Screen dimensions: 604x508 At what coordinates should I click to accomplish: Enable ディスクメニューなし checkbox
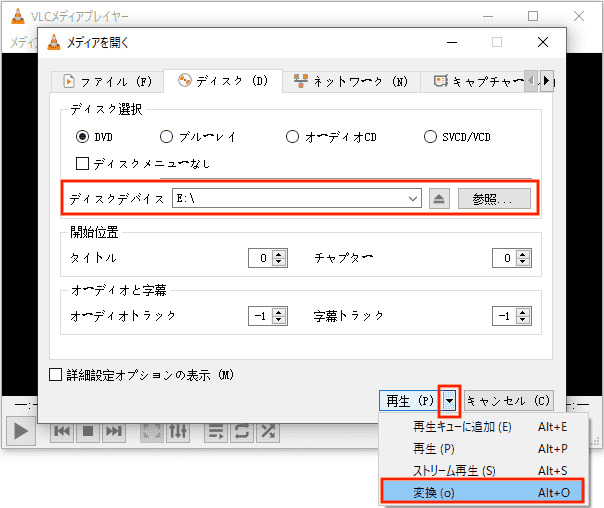[82, 163]
